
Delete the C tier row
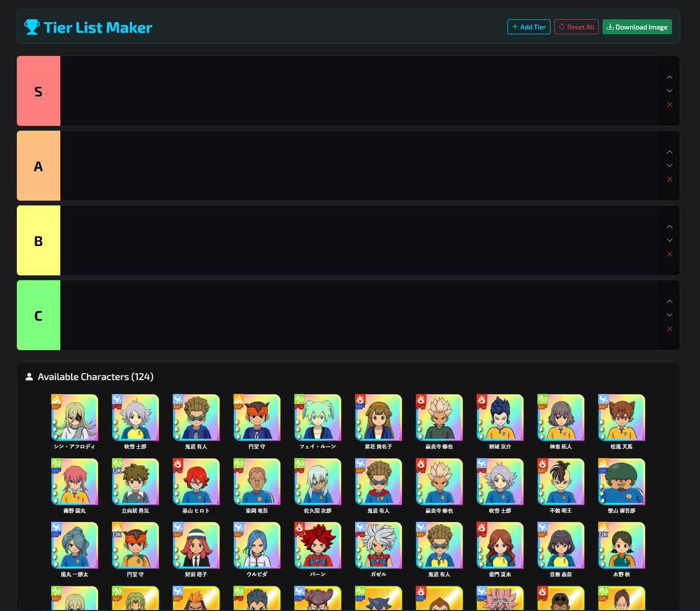(670, 329)
